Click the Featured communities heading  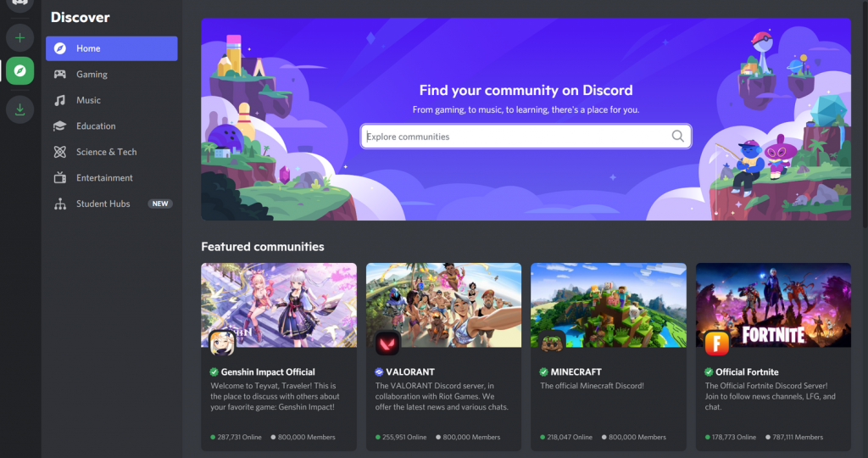coord(263,247)
